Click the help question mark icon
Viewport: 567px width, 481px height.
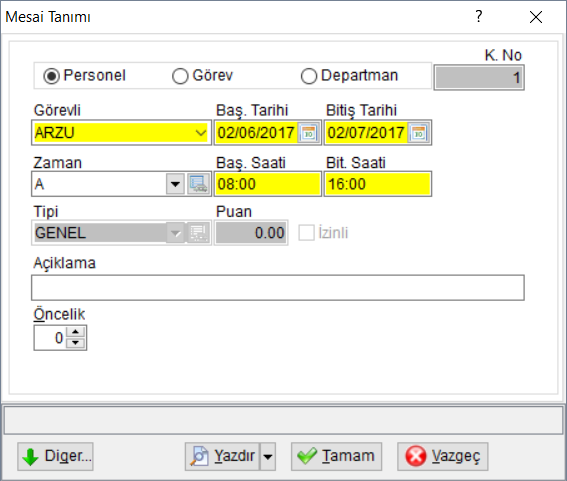pos(479,17)
